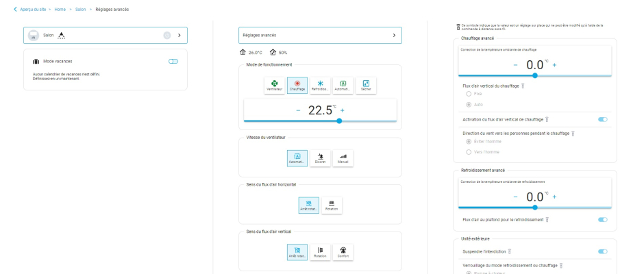Screen dimensions: 644x274
Task: Click the indoor temperature house icon
Action: [243, 52]
